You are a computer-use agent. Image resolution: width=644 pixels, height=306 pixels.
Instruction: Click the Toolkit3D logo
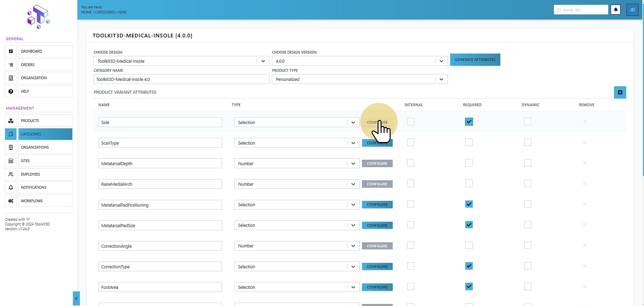[x=38, y=17]
